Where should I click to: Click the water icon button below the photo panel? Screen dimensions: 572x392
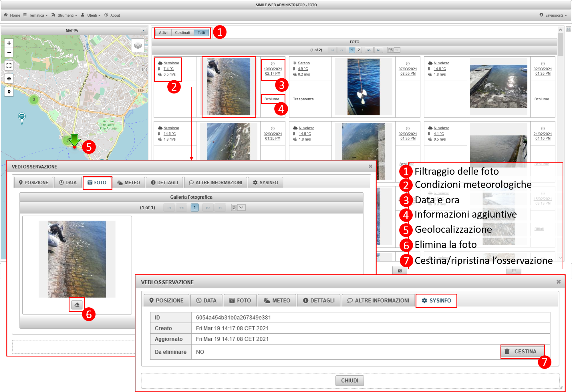pos(514,270)
